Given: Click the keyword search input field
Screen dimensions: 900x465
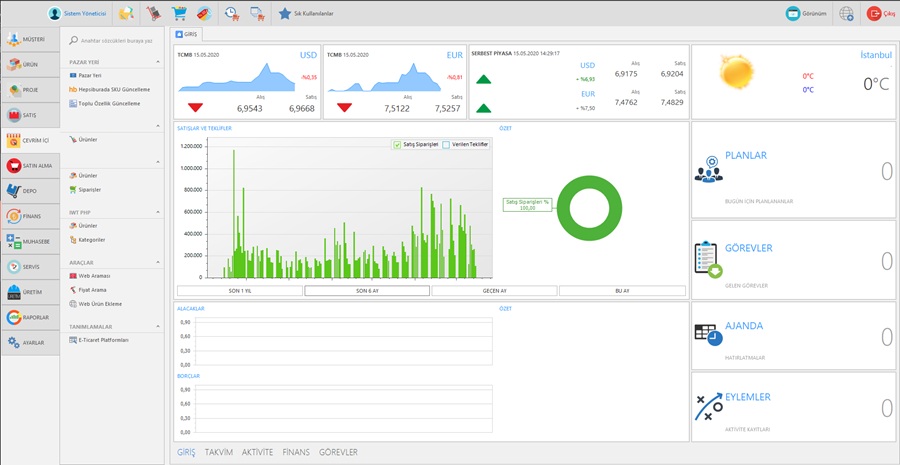Looking at the screenshot, I should [115, 41].
